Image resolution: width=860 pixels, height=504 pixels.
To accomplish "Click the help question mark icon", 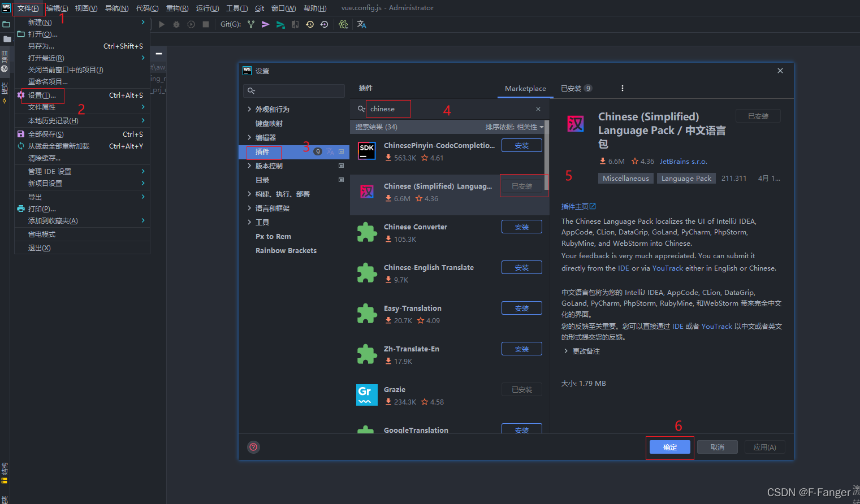I will [x=253, y=447].
